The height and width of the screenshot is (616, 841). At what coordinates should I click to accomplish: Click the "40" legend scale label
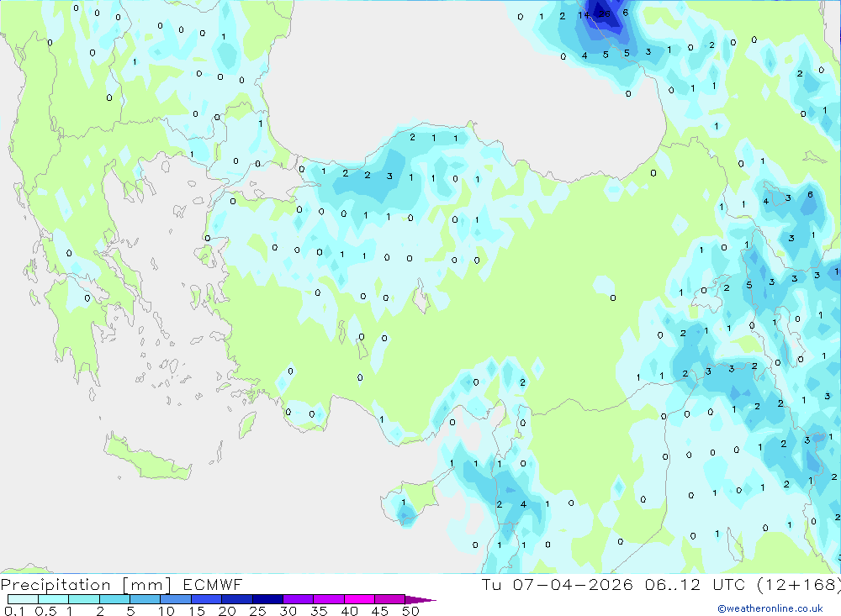[349, 611]
